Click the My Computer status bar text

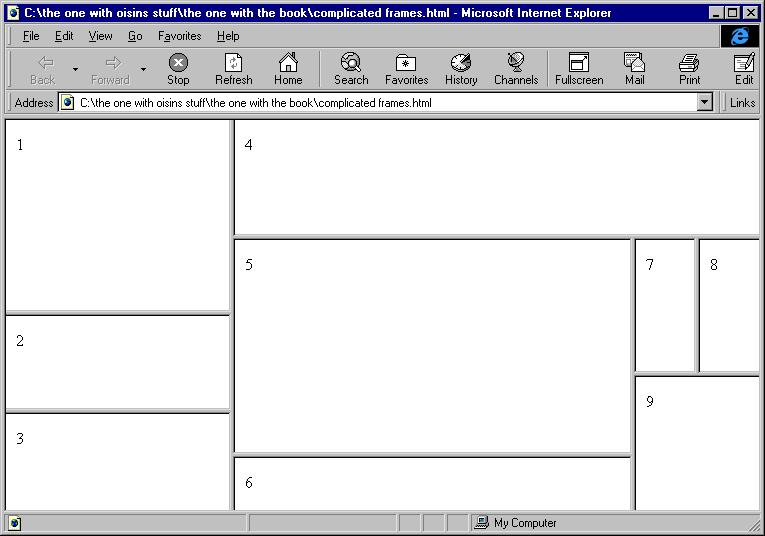(x=525, y=523)
